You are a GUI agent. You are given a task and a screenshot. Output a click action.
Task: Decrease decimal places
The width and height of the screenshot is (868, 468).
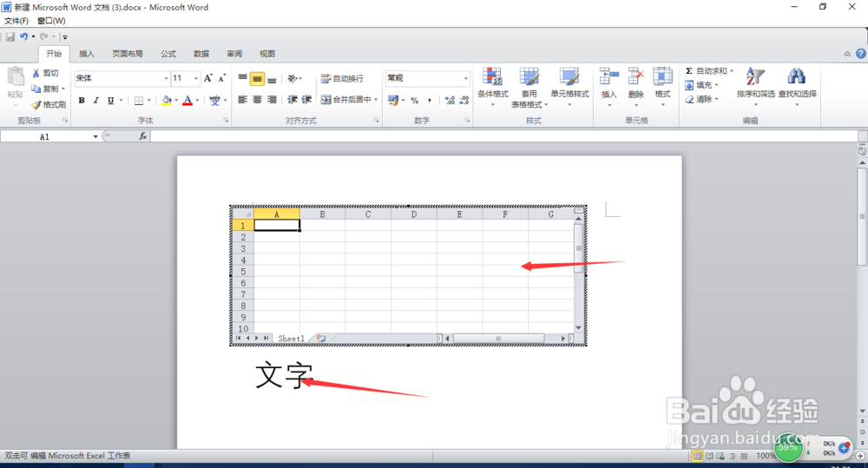(x=464, y=100)
